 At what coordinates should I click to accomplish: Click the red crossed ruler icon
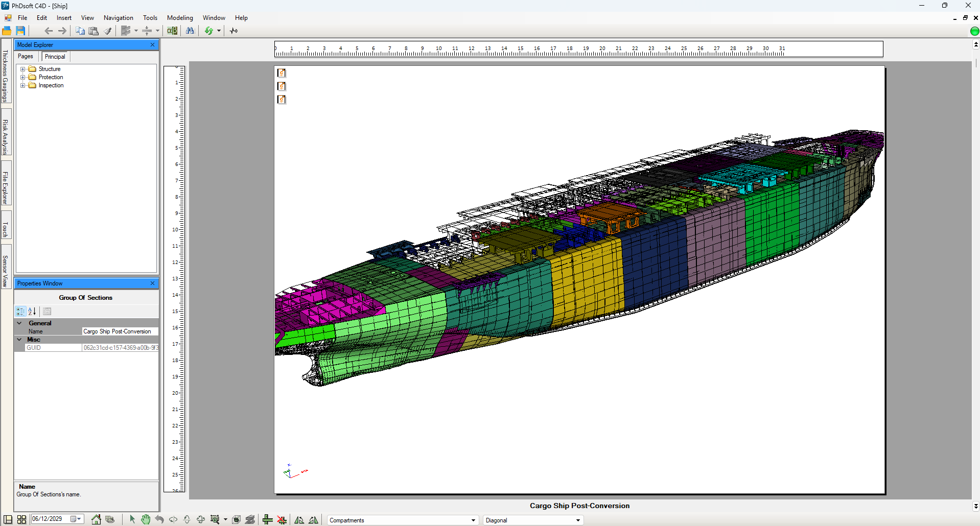tap(282, 519)
